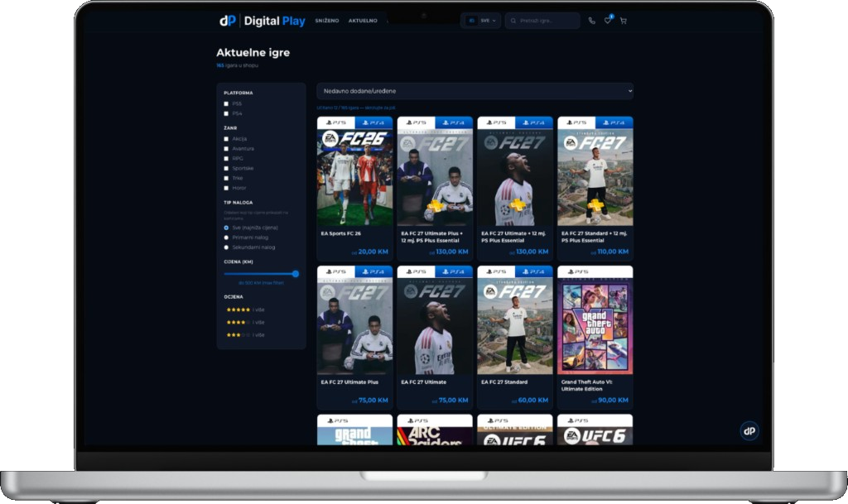The image size is (848, 504).
Task: Click PS4 tab on EA Sports FC 26 card
Action: (x=373, y=122)
